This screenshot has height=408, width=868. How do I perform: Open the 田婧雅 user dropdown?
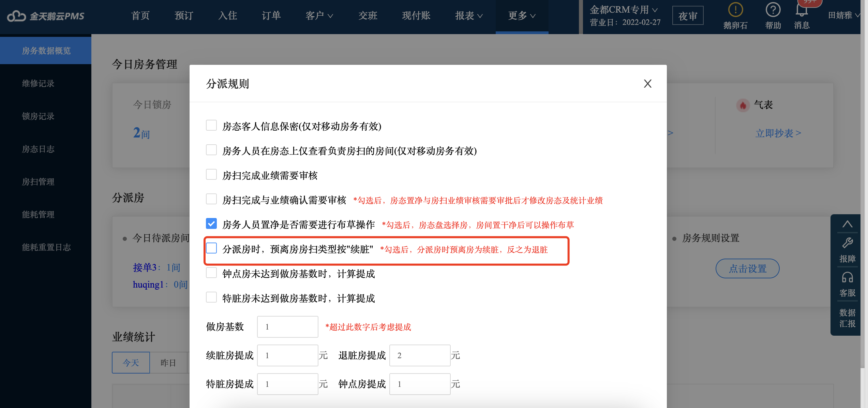tap(844, 15)
